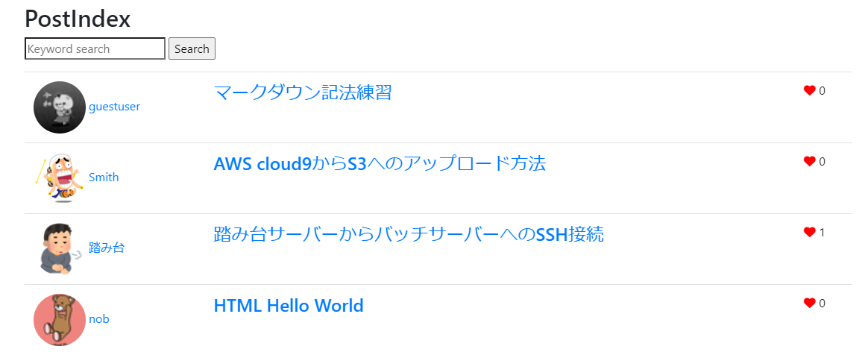Viewport: 868px width, 355px height.
Task: Click the Keyword search input field
Action: click(95, 48)
